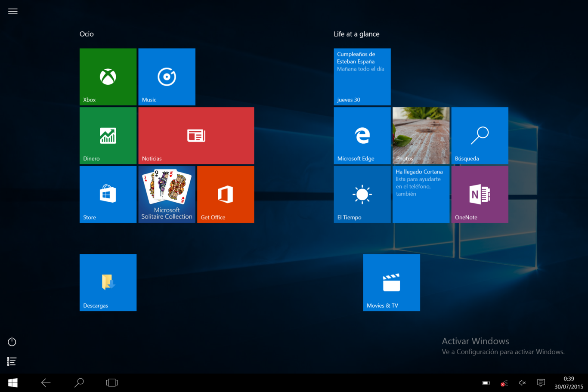Open the Dinero finance tile

(x=108, y=136)
